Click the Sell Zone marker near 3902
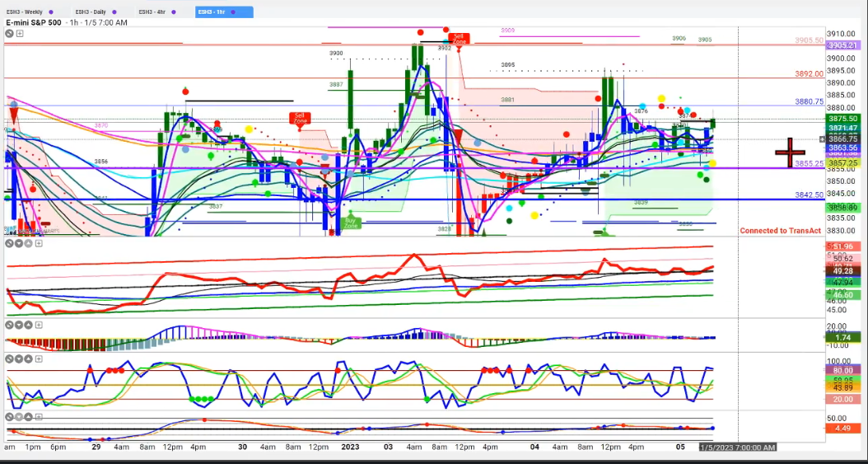Viewport: 868px width, 464px height. point(460,39)
